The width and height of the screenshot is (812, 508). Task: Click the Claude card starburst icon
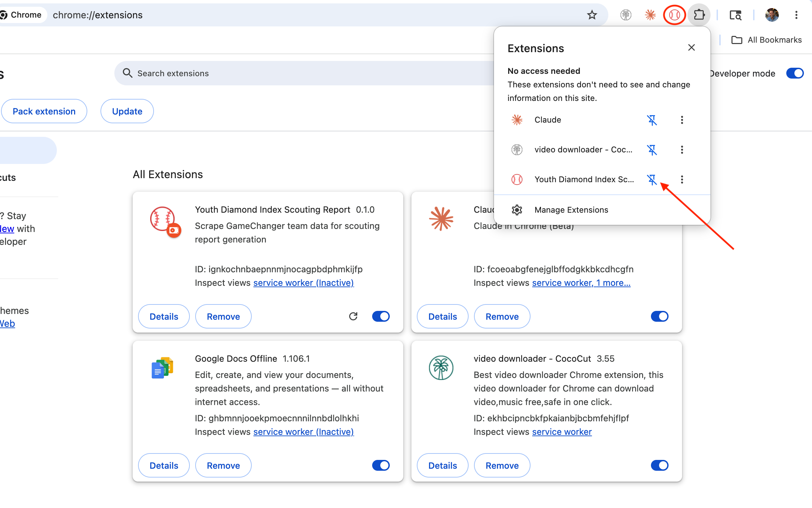click(x=441, y=219)
